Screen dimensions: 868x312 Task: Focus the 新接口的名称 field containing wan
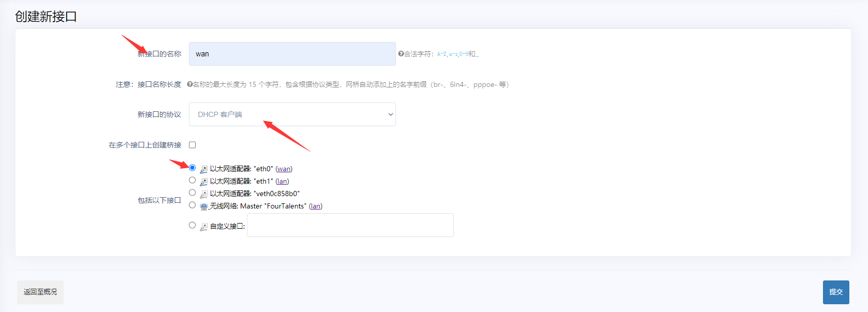click(x=292, y=54)
